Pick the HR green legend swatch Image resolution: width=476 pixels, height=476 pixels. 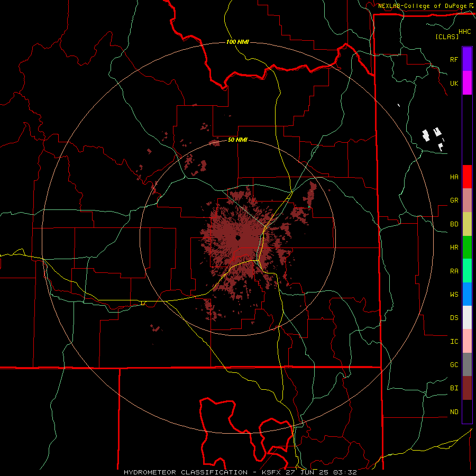click(467, 248)
